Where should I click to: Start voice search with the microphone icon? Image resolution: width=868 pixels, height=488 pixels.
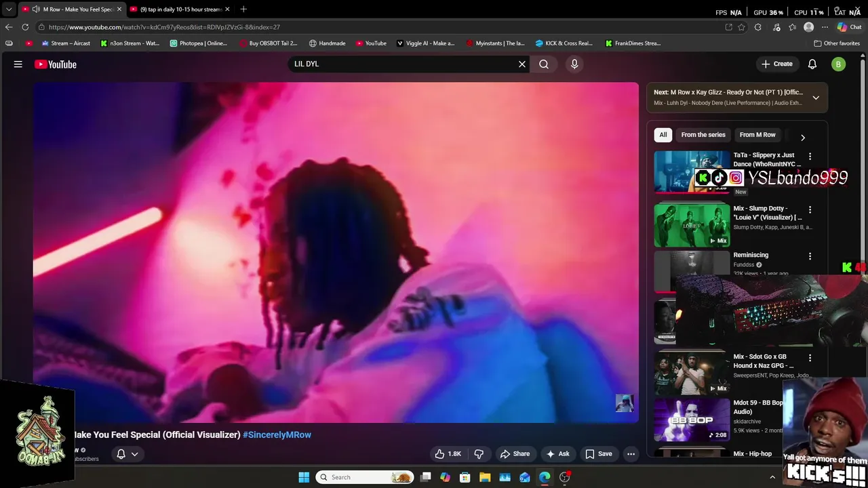point(574,64)
